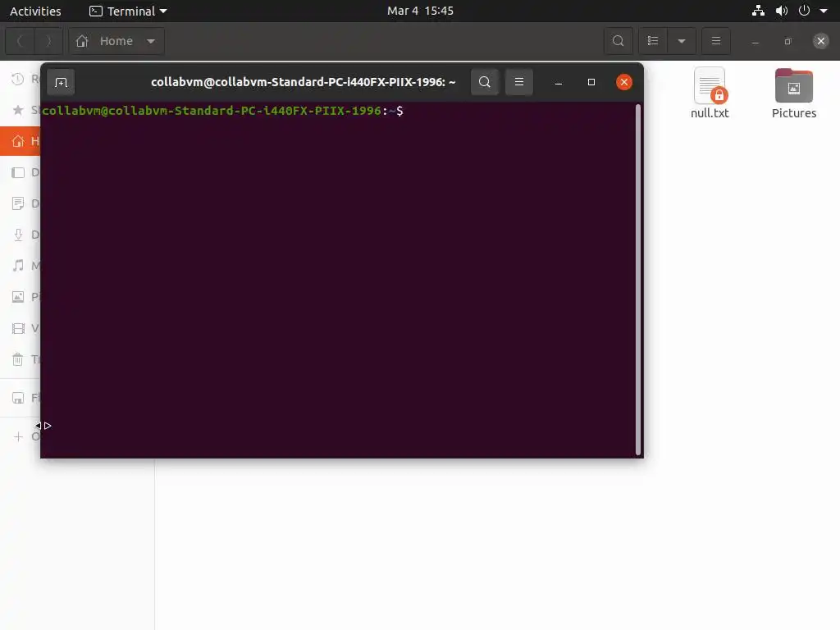Click the plus Other Locations sidebar icon

click(x=18, y=436)
